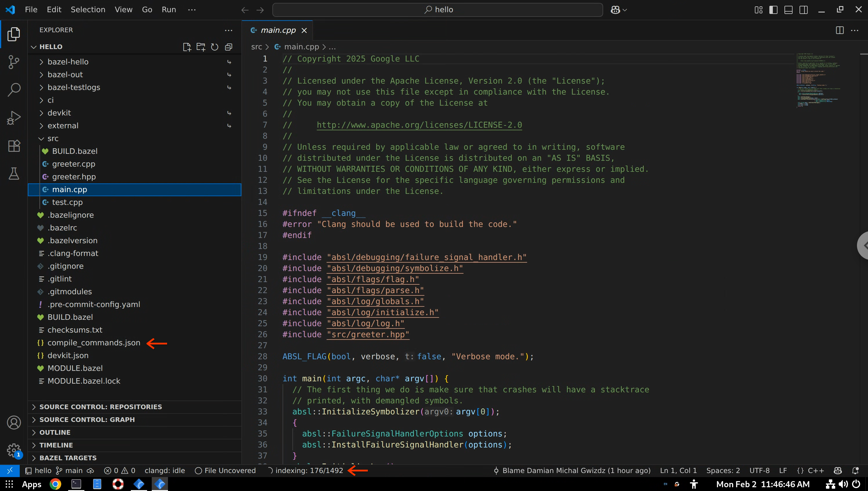Expand the external folder
This screenshot has height=491, width=868.
[134, 126]
